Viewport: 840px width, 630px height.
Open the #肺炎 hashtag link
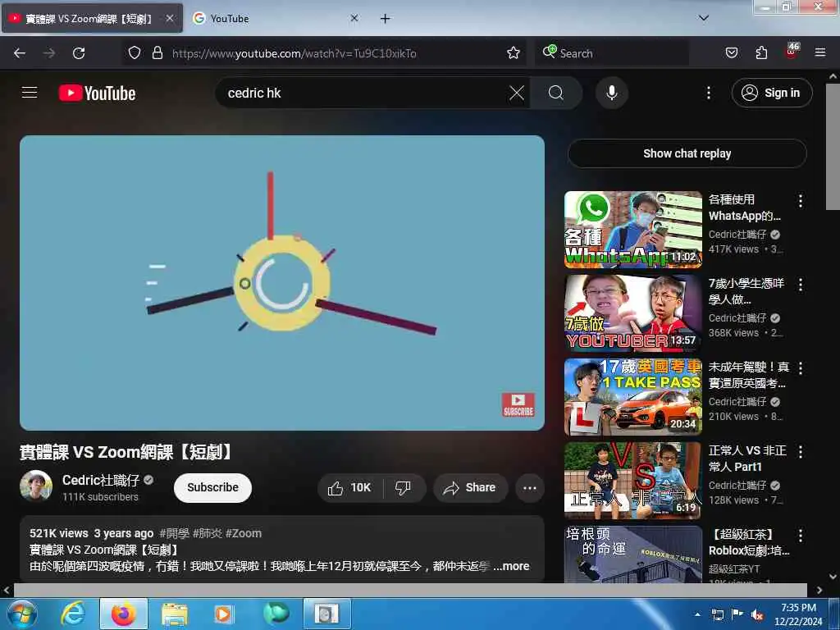pos(208,533)
